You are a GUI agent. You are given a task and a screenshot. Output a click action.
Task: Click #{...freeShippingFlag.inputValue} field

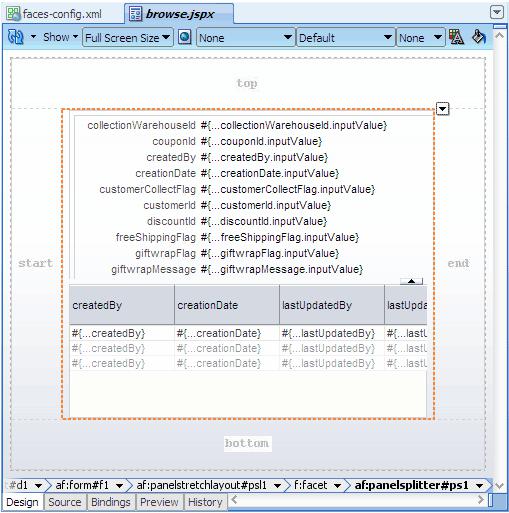coord(280,237)
